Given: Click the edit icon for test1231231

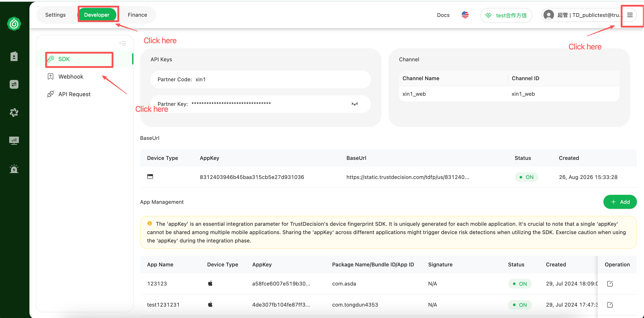Looking at the screenshot, I should 610,304.
